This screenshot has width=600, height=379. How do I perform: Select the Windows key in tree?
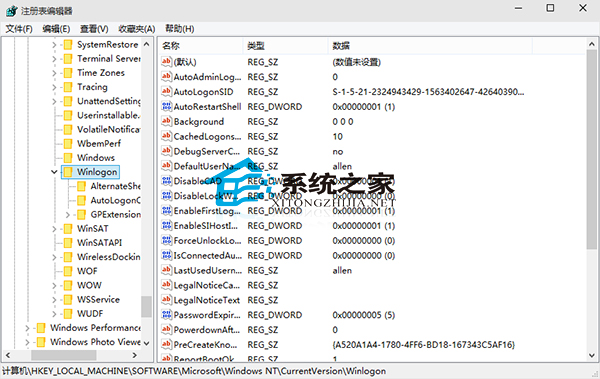pos(96,158)
